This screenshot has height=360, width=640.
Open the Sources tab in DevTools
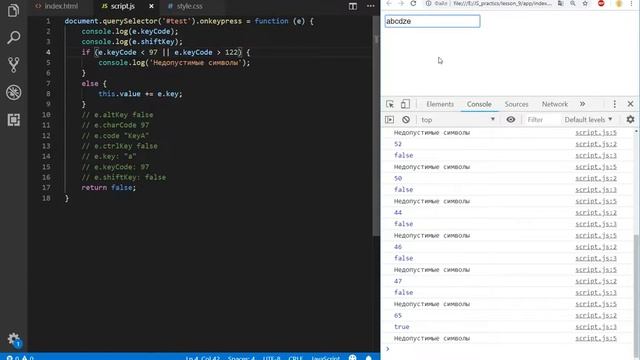(x=516, y=104)
